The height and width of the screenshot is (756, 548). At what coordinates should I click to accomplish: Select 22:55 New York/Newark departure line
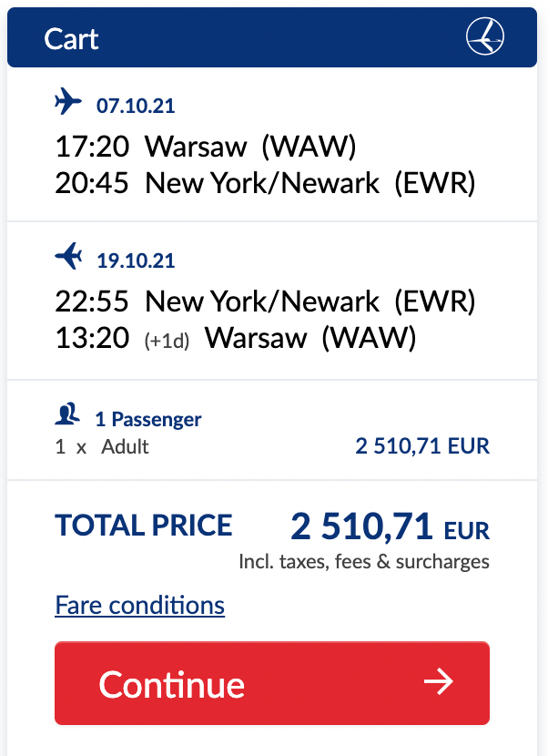click(x=265, y=301)
